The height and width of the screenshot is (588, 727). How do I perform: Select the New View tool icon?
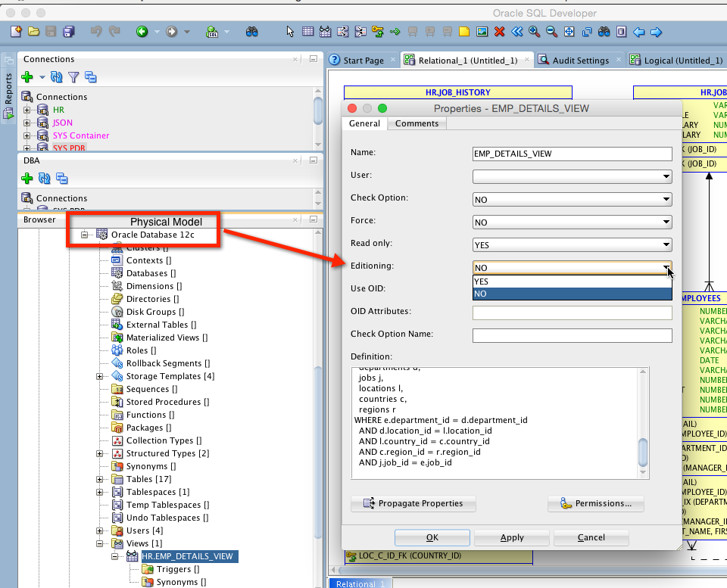pyautogui.click(x=326, y=32)
